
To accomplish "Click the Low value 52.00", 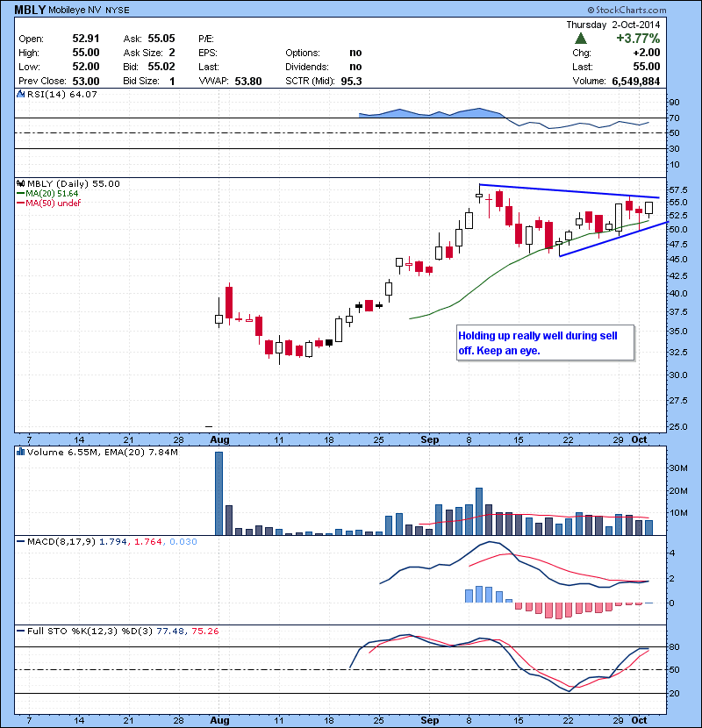I will pyautogui.click(x=85, y=67).
